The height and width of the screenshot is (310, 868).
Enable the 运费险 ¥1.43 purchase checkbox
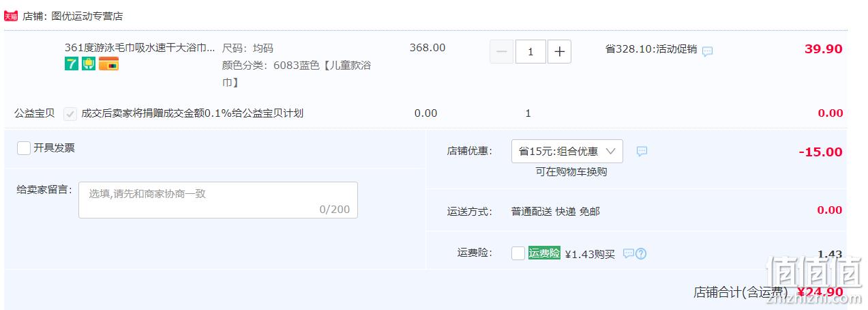518,253
